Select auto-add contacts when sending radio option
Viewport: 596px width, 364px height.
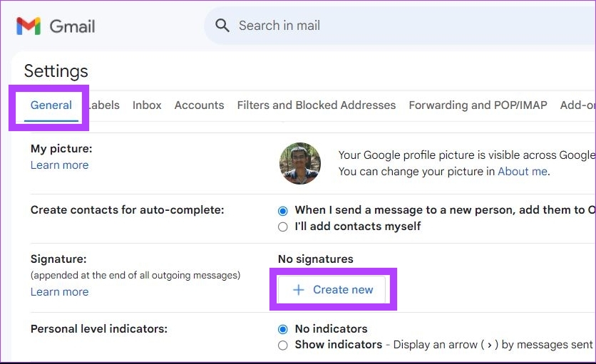click(283, 211)
